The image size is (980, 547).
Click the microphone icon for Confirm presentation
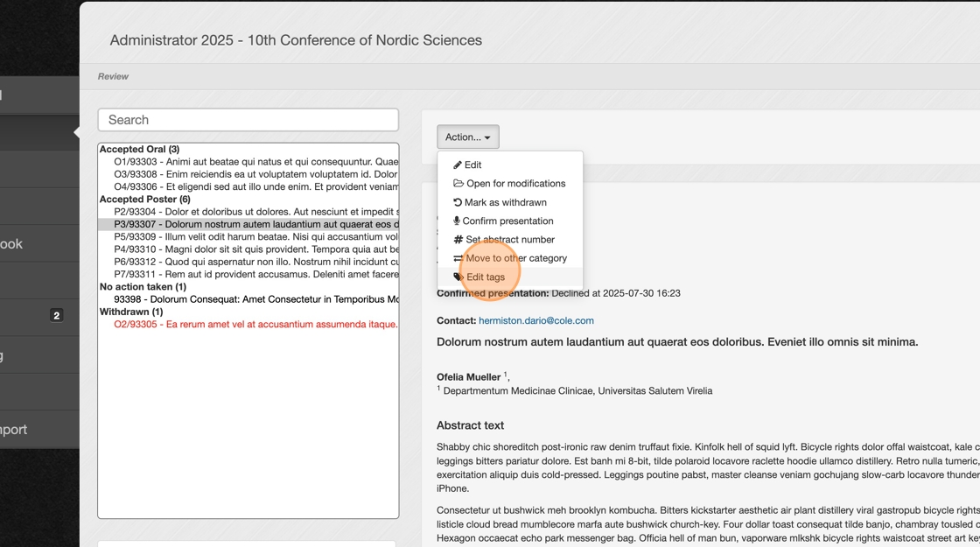coord(457,221)
